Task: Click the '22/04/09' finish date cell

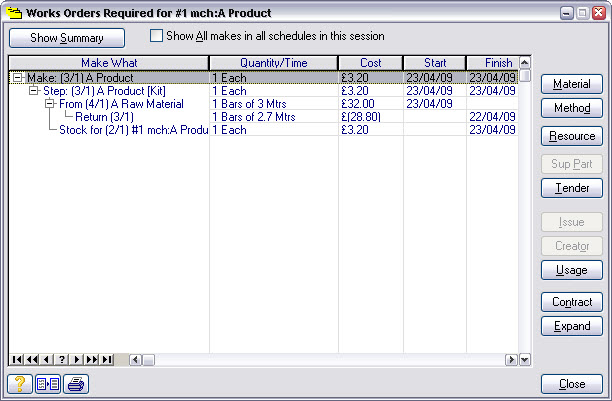Action: (493, 117)
